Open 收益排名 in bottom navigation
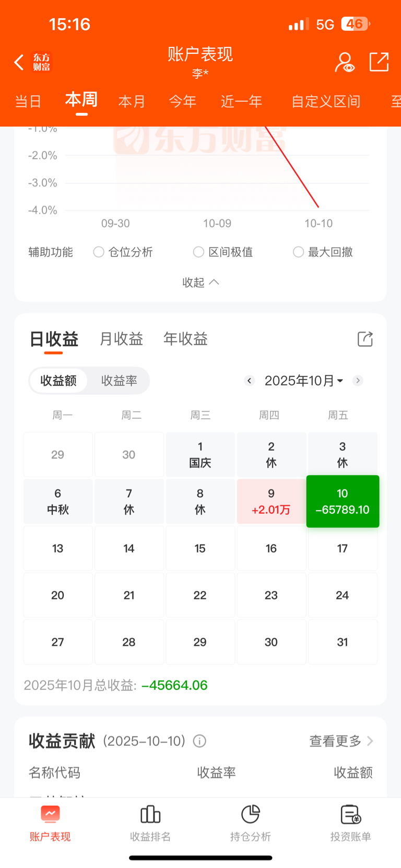 tap(150, 823)
